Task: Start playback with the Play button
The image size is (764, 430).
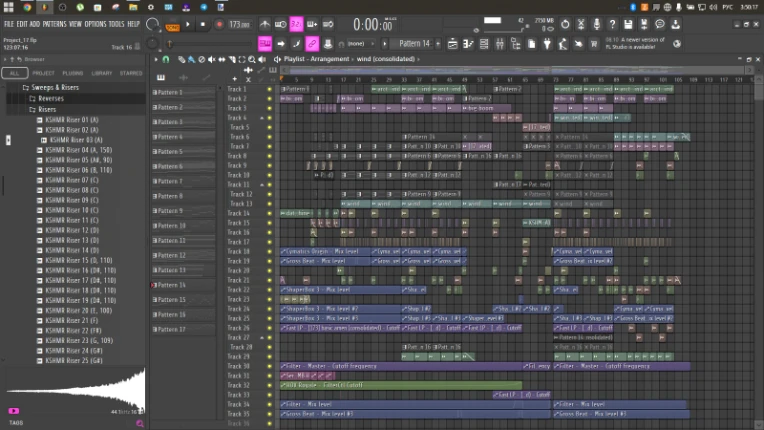Action: tap(188, 24)
